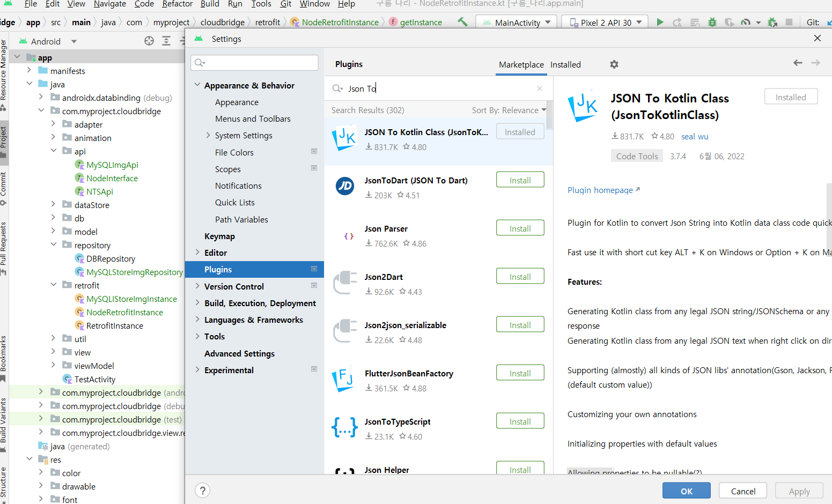This screenshot has width=832, height=504.
Task: Open the Git menu
Action: (285, 4)
